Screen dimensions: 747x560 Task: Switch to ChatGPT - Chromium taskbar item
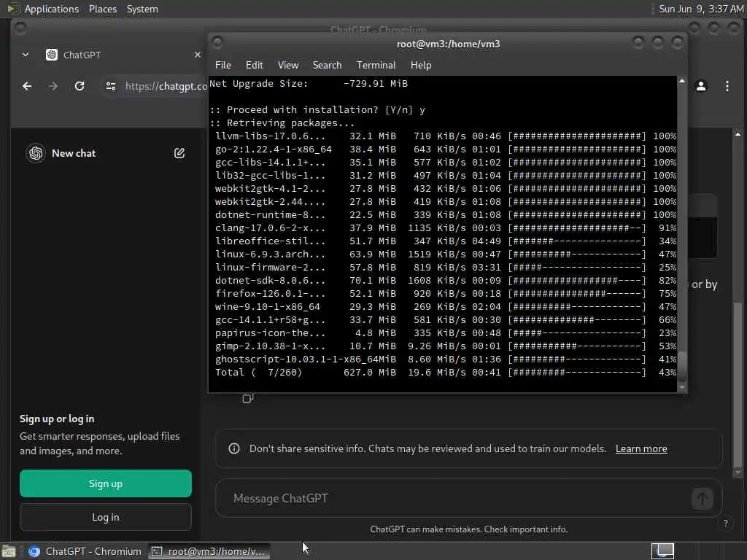pyautogui.click(x=85, y=551)
